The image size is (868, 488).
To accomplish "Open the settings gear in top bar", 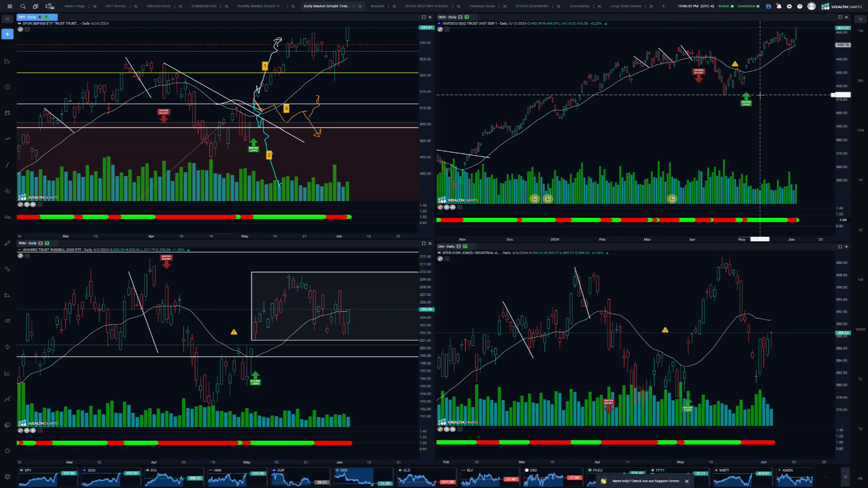I will point(789,6).
